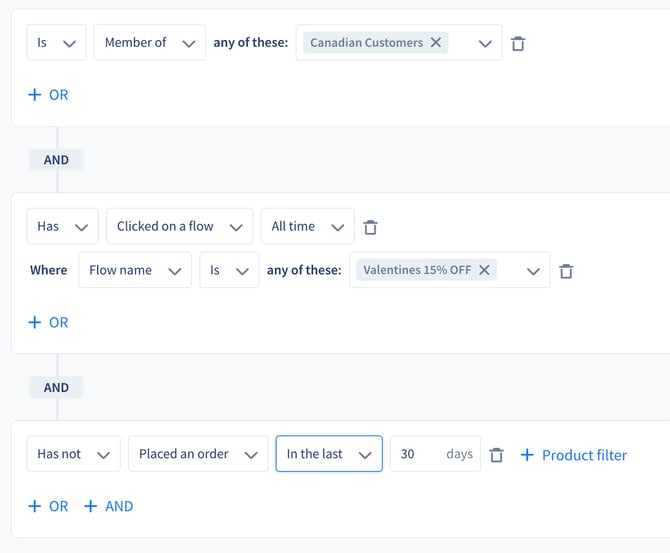The image size is (670, 553).
Task: Delete the Clicked on a flow condition
Action: pos(370,227)
